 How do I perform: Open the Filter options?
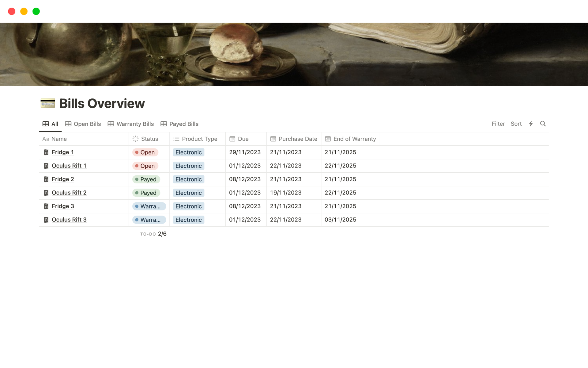click(498, 124)
